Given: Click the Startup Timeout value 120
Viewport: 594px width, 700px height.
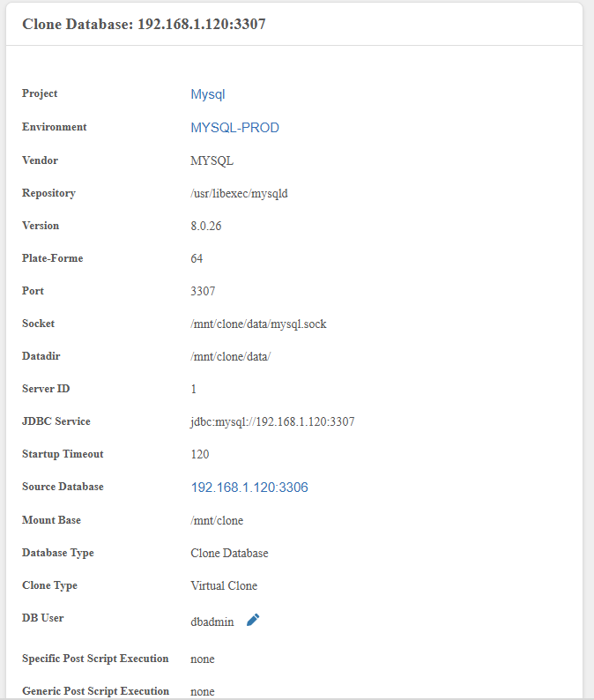Looking at the screenshot, I should 200,455.
